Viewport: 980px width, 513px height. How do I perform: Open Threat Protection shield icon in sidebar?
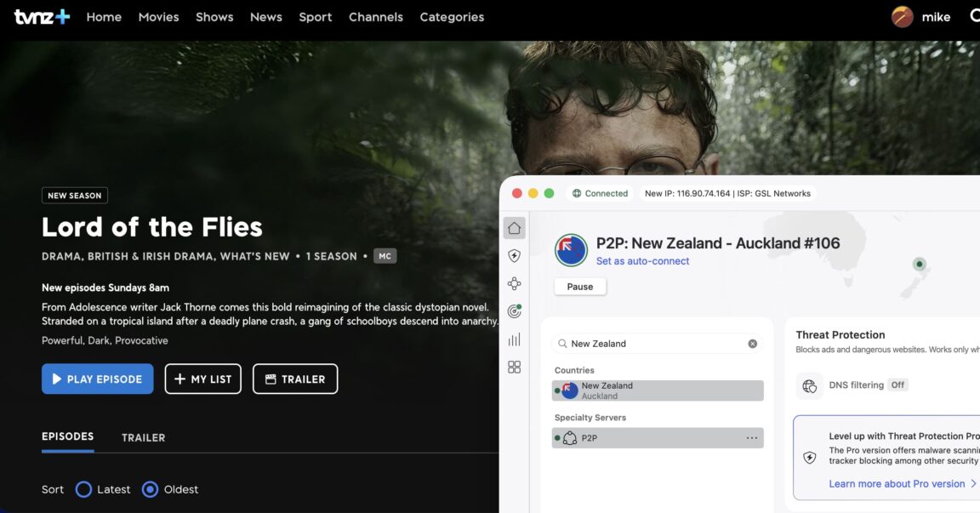coord(514,254)
